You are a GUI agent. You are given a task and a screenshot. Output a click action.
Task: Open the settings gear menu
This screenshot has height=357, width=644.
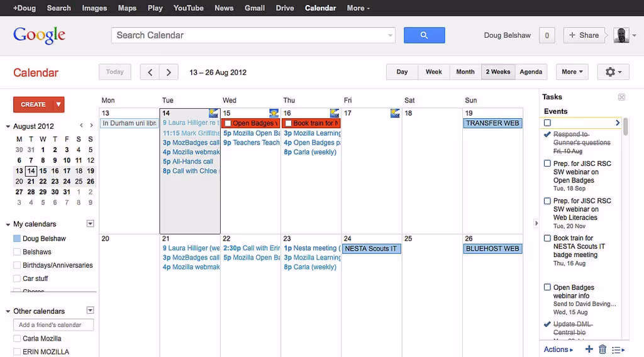[x=613, y=72]
